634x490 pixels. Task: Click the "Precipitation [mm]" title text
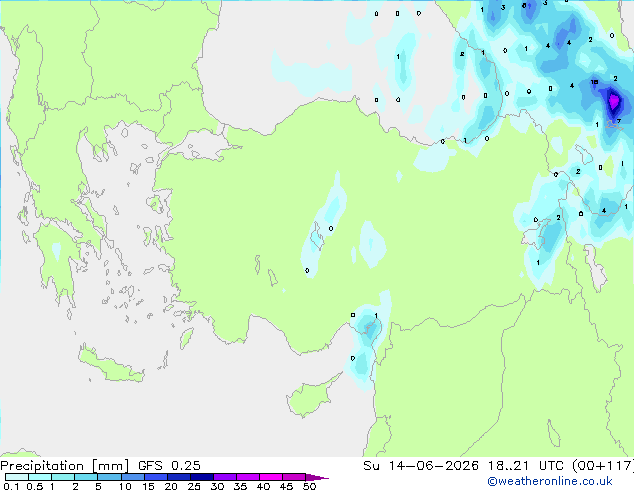(64, 466)
